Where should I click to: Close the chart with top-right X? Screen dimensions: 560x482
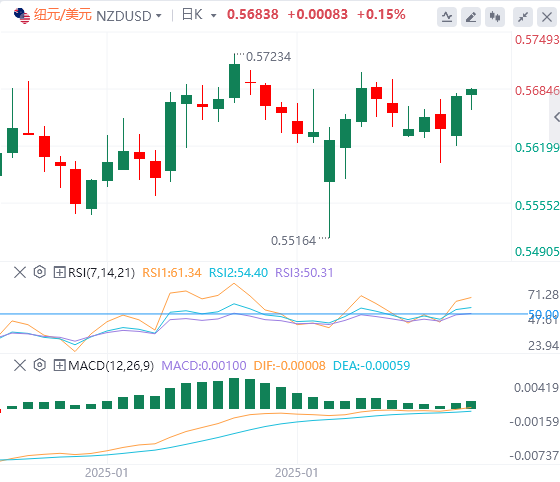547,17
